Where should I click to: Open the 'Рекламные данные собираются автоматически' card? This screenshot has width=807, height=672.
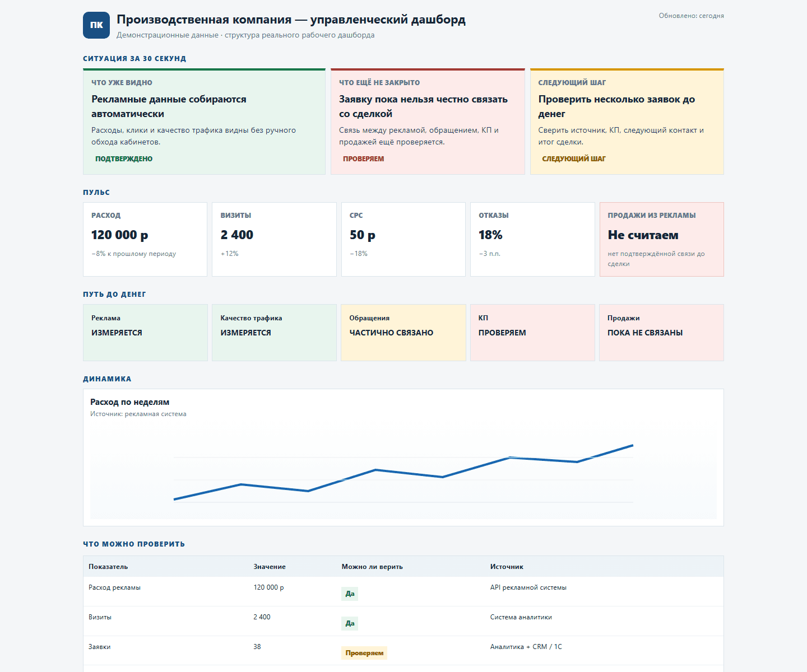204,122
